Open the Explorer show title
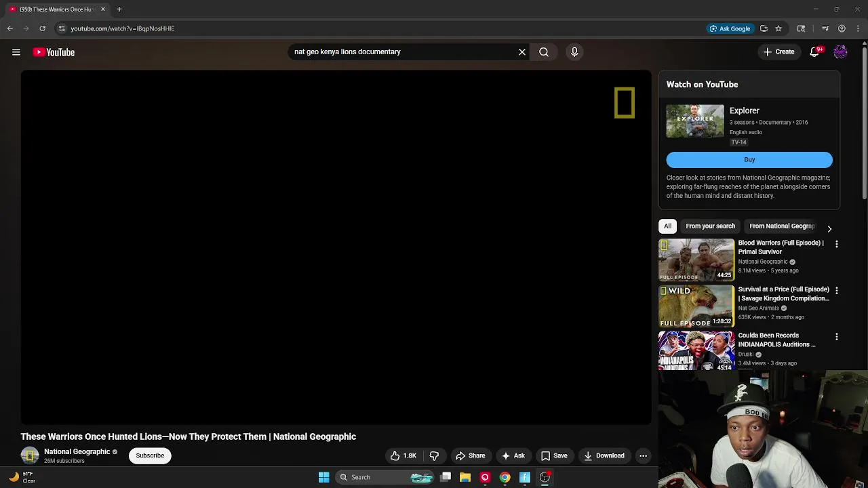The height and width of the screenshot is (488, 868). pos(744,110)
